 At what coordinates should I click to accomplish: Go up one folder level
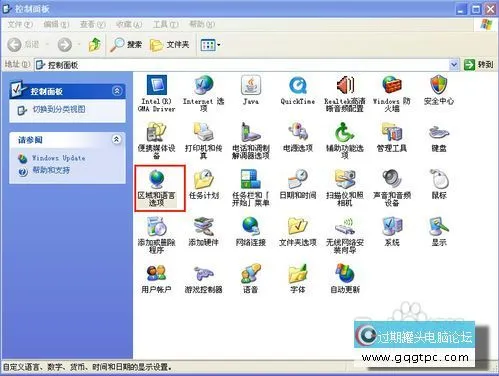[x=95, y=44]
